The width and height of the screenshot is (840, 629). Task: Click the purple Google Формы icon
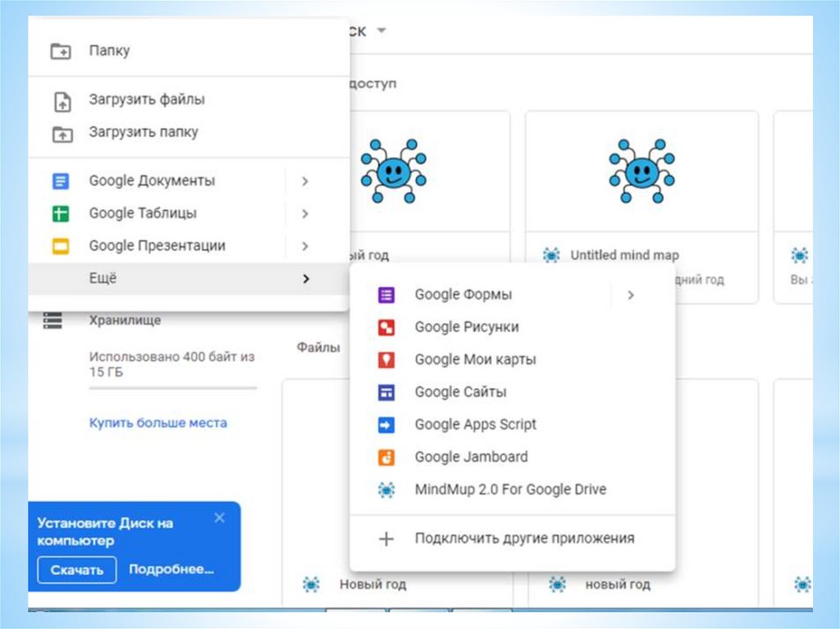tap(386, 295)
